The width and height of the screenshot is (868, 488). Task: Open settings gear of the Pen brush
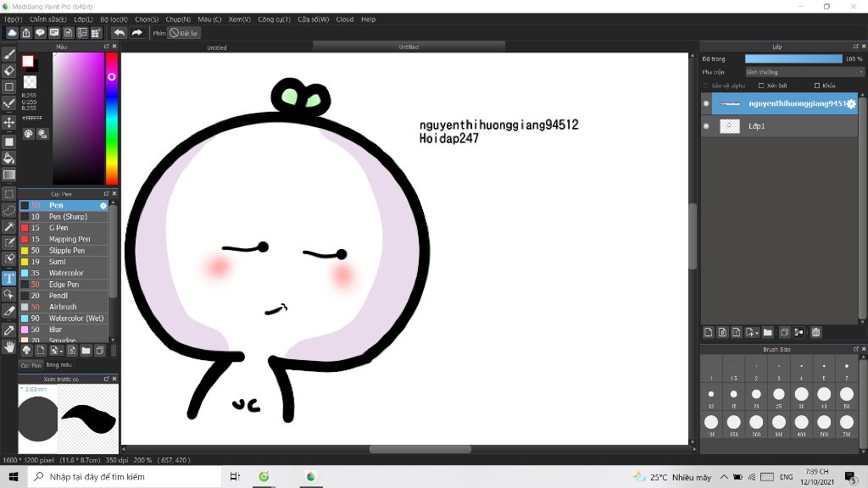point(103,205)
